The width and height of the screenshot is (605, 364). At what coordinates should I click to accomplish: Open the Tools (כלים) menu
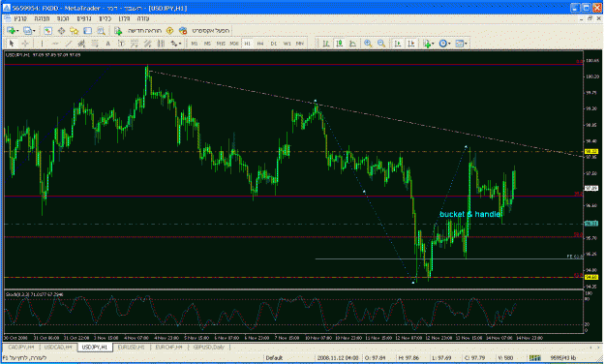tap(105, 18)
